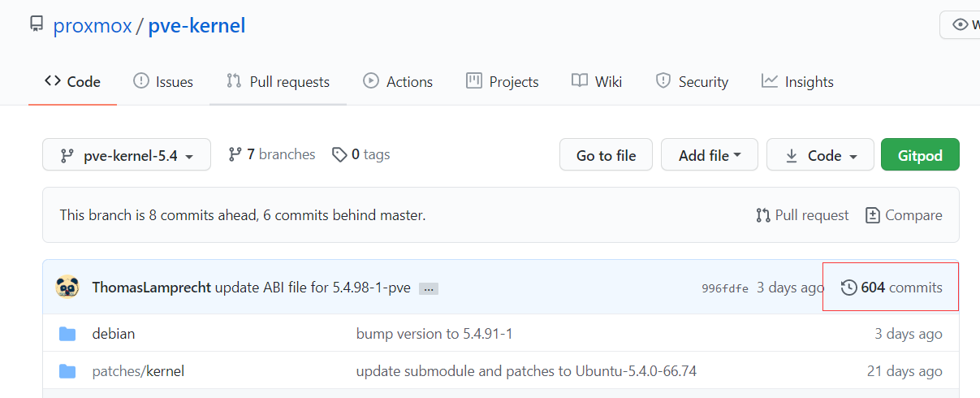This screenshot has width=980, height=398.
Task: Click the Go to file button
Action: 606,154
